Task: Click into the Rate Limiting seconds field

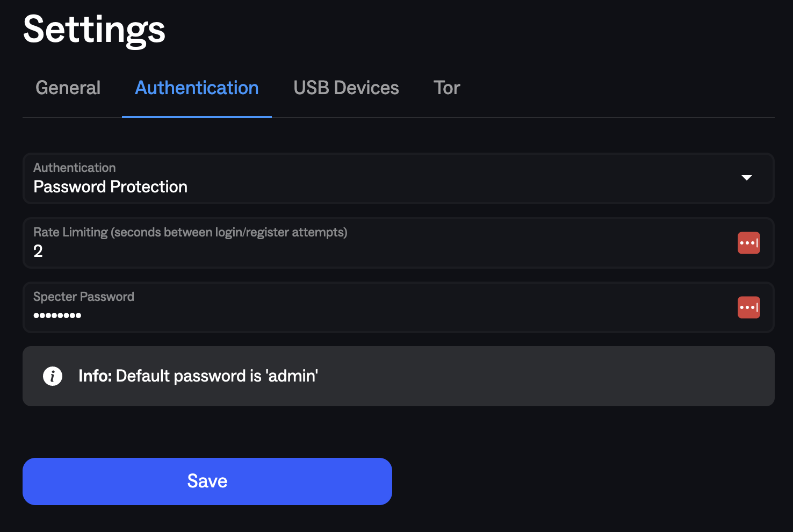Action: point(322,250)
